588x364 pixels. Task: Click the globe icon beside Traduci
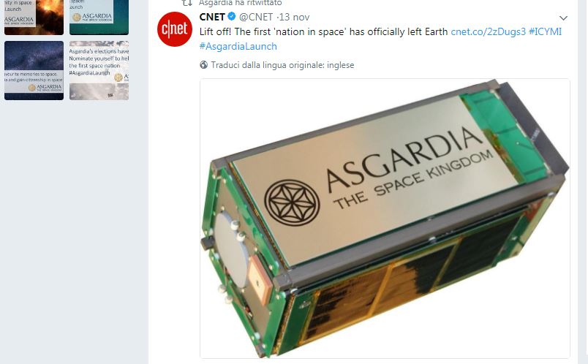pos(203,65)
